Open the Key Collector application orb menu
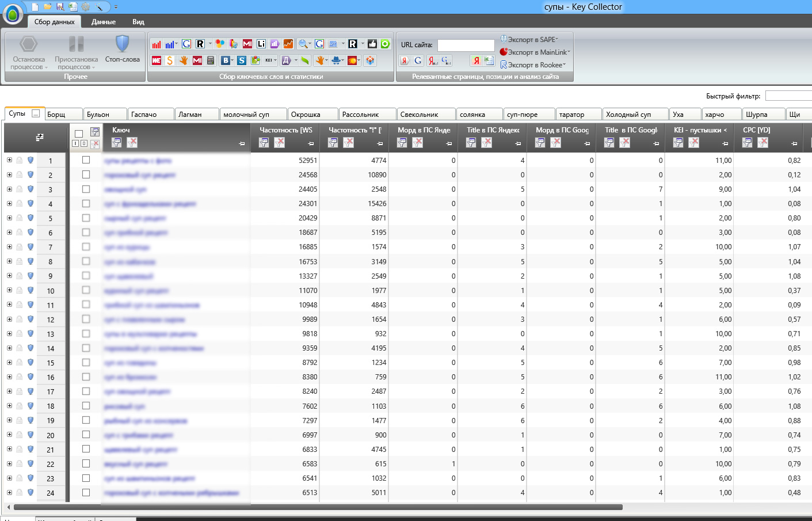Viewport: 812px width, 521px height. click(x=13, y=14)
